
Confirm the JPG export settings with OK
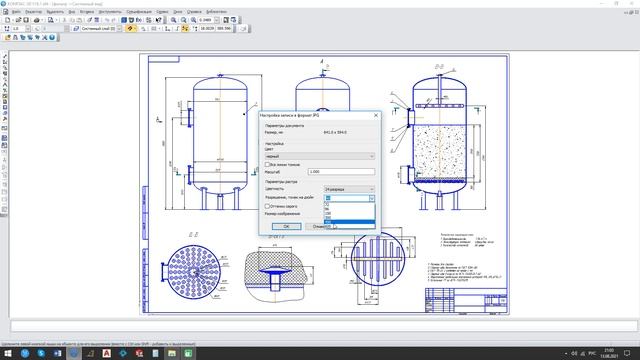(287, 227)
